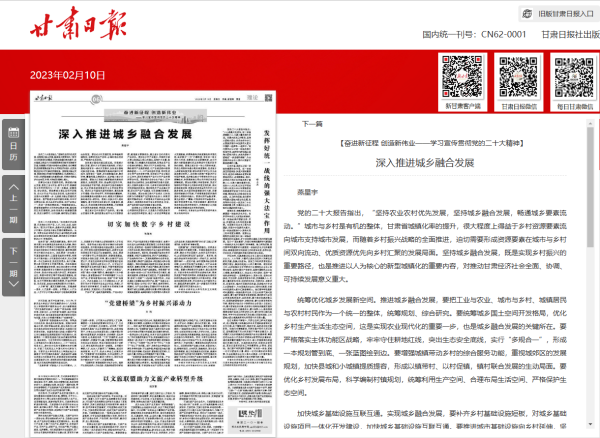Click the column header 奋进新征程 创造新伟业 text
Screen dimensions: 600x438
pos(432,143)
